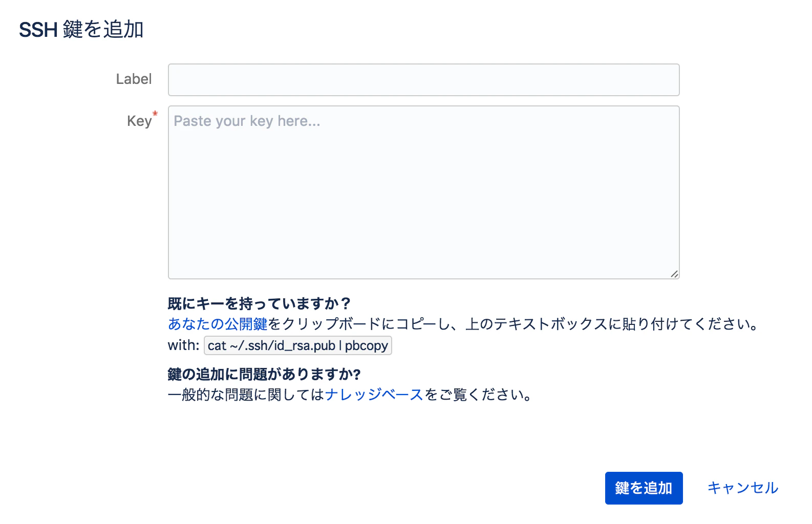Focus the Key textarea with paste placeholder

point(423,192)
